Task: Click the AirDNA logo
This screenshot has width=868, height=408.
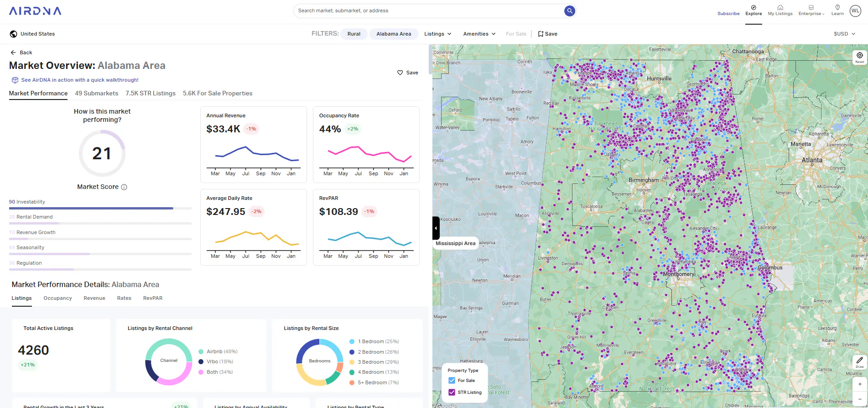Action: tap(35, 11)
